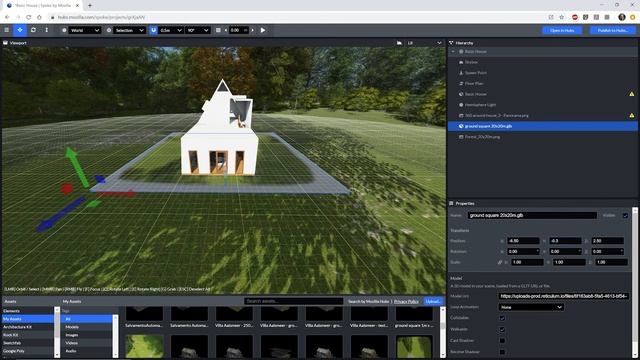Select Sketchfab in the Assets list
The height and width of the screenshot is (360, 640).
28,343
